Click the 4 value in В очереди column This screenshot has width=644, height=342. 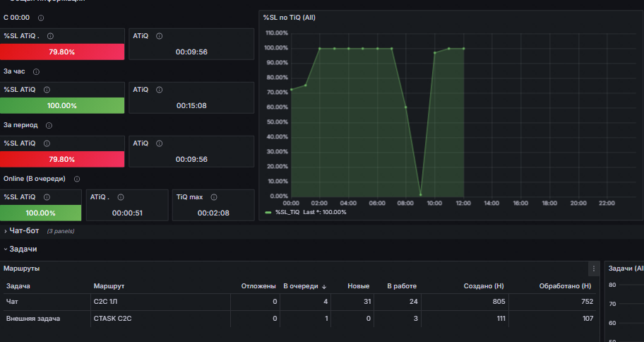pos(326,302)
